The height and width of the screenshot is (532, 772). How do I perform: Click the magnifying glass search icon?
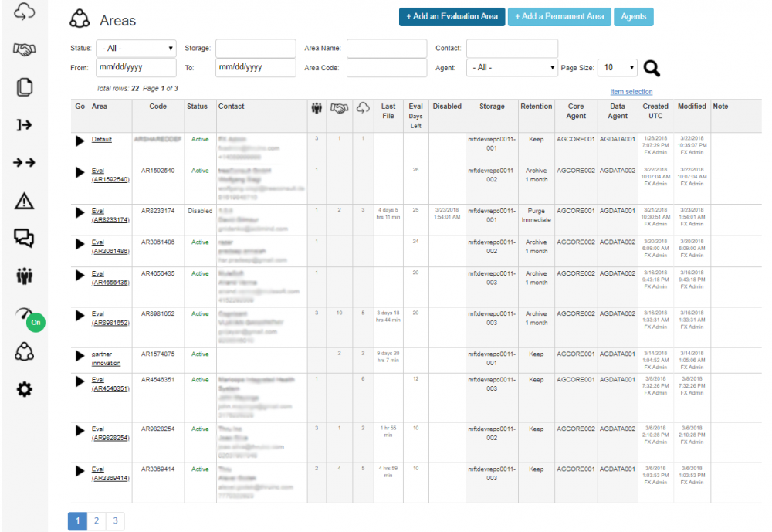[x=652, y=68]
